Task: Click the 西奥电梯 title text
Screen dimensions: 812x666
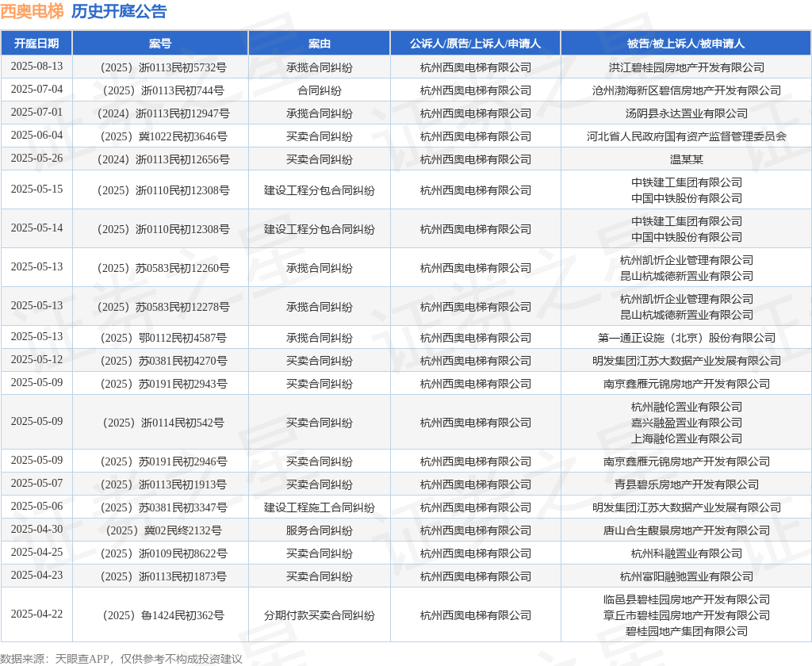Action: click(x=32, y=11)
